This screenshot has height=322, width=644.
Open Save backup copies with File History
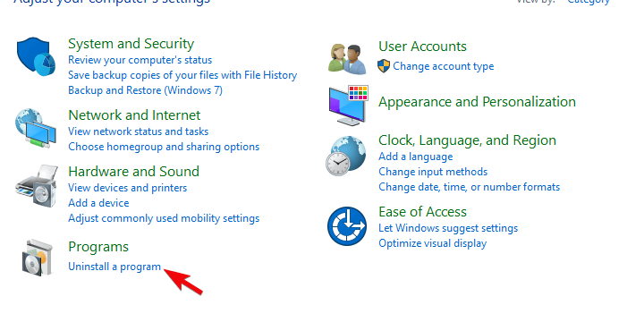182,75
